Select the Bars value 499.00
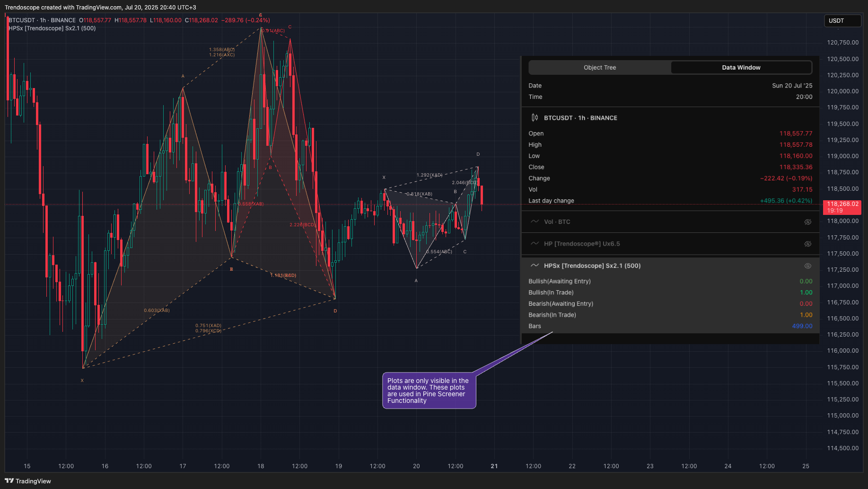Viewport: 868px width, 489px height. (x=802, y=326)
